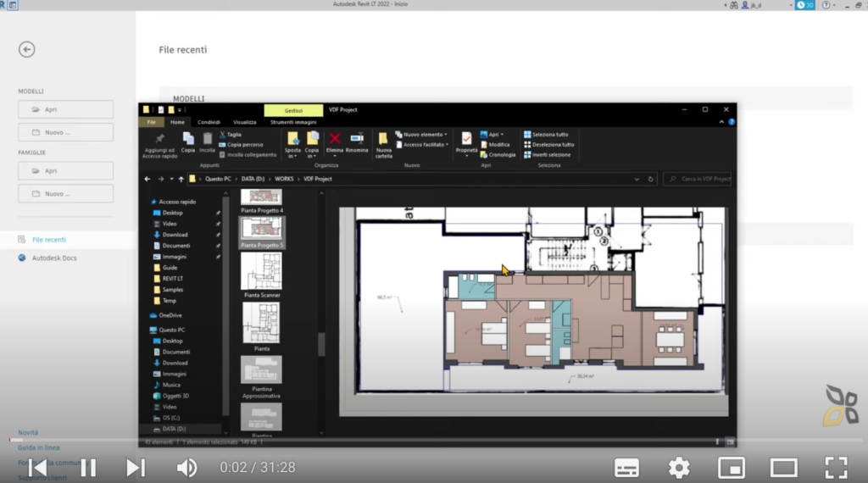This screenshot has width=868, height=483.
Task: Select DATA (D:) drive in tree
Action: click(170, 429)
